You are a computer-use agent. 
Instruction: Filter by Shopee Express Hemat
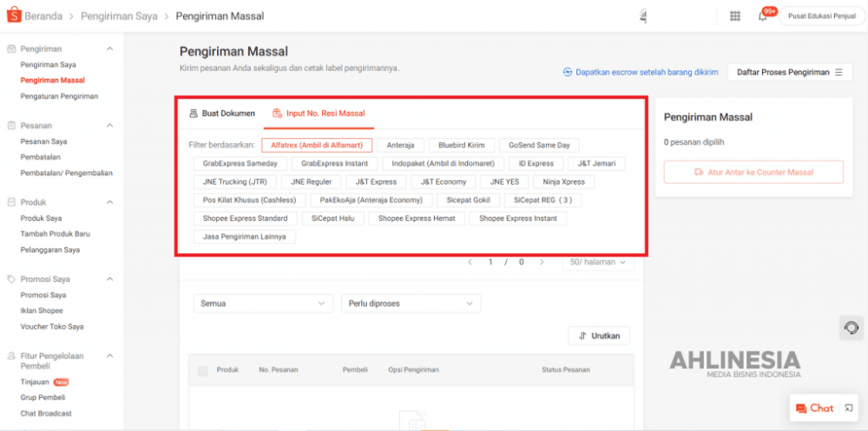coord(417,218)
